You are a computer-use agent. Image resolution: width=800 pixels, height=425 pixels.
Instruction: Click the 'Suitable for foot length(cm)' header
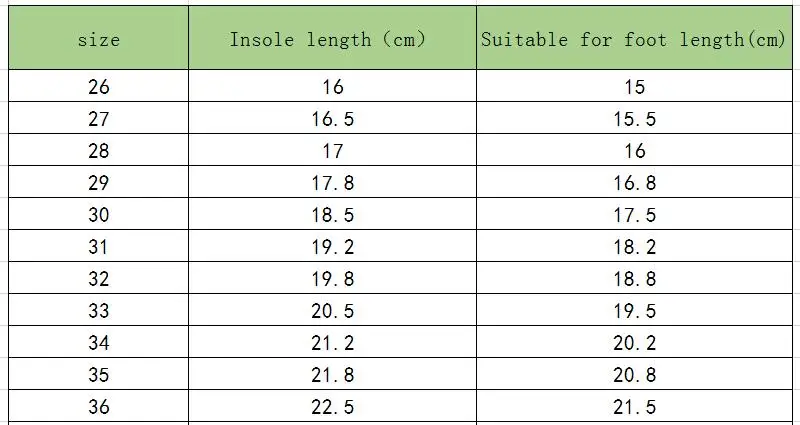coord(634,40)
